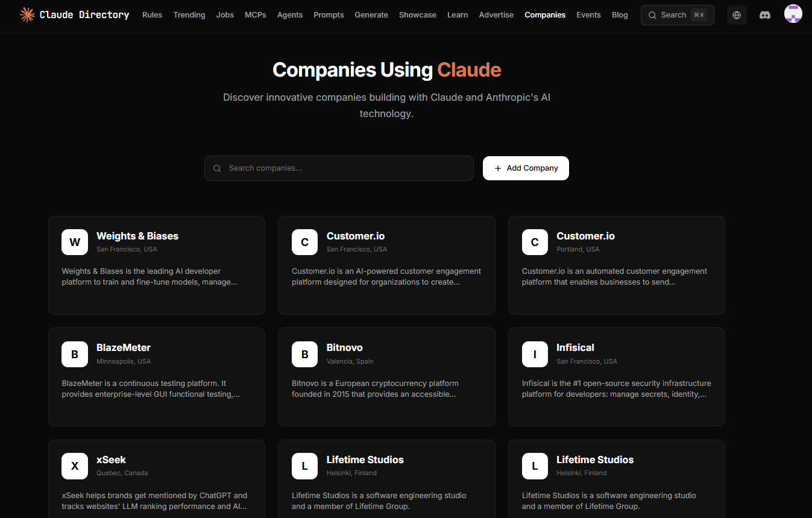Click the Add Company button
The height and width of the screenshot is (518, 812).
click(526, 168)
